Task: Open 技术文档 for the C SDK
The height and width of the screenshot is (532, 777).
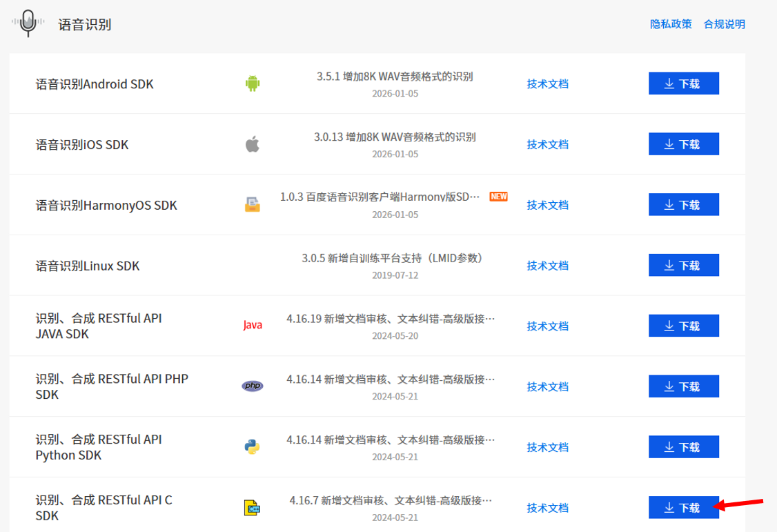Action: 548,508
